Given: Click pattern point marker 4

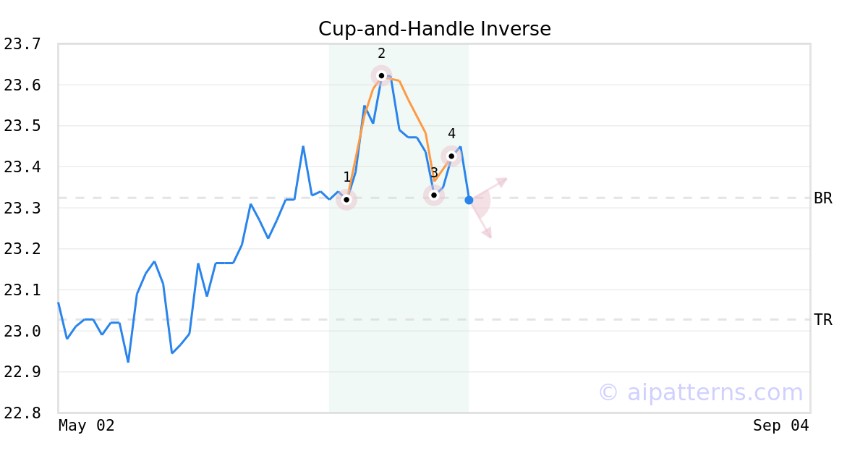Looking at the screenshot, I should click(x=451, y=156).
